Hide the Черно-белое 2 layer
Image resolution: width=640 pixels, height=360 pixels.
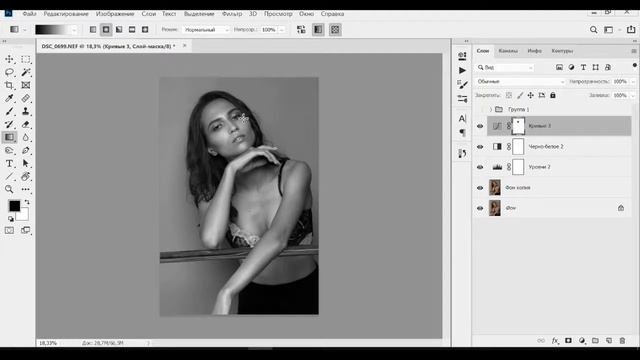480,147
